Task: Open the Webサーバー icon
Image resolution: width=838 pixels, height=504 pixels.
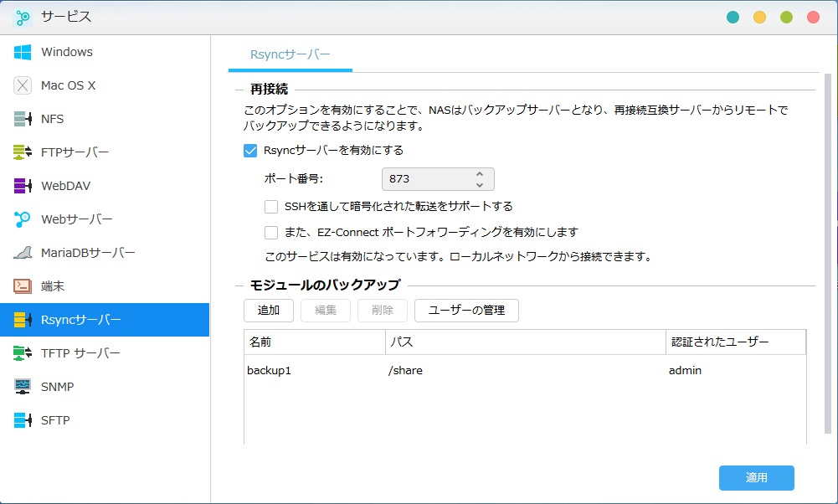Action: click(23, 219)
